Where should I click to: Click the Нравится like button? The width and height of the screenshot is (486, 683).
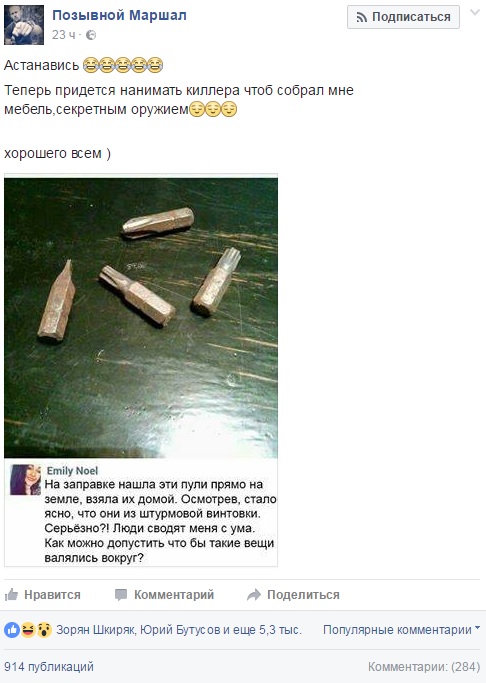coord(43,595)
